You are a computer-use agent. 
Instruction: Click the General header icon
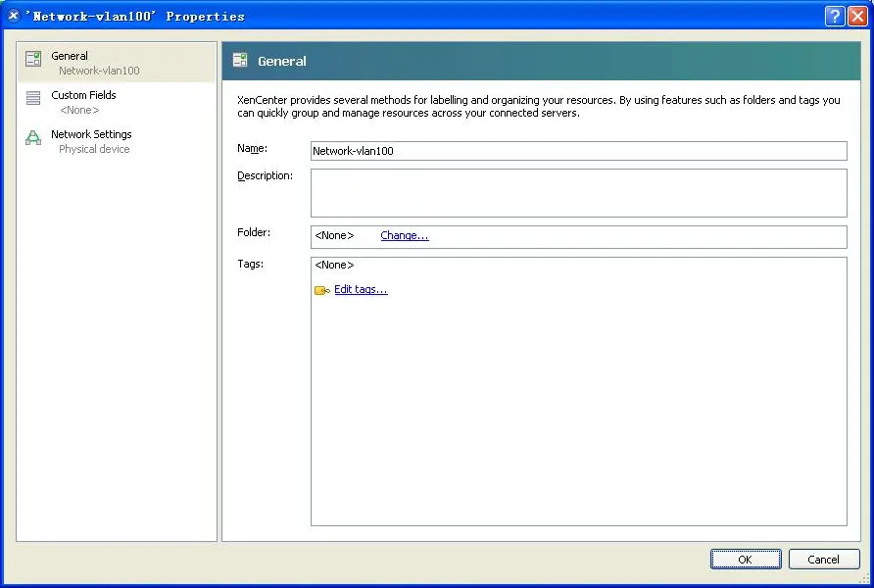tap(240, 60)
